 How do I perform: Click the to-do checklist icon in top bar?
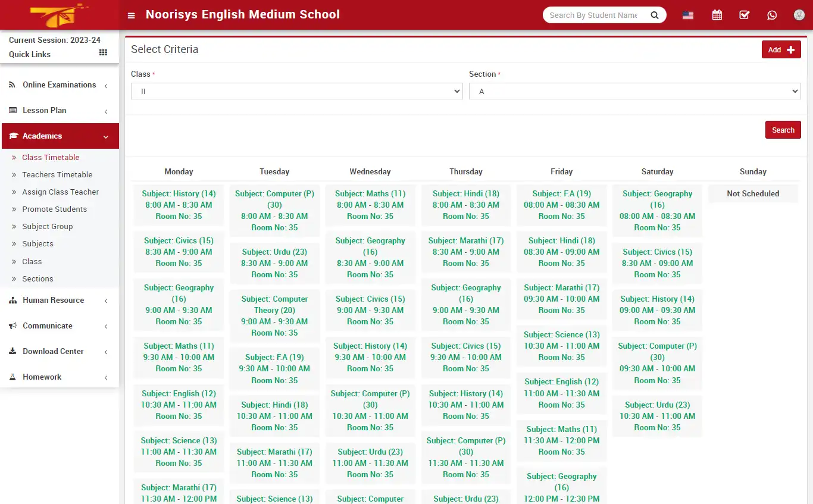(x=744, y=14)
